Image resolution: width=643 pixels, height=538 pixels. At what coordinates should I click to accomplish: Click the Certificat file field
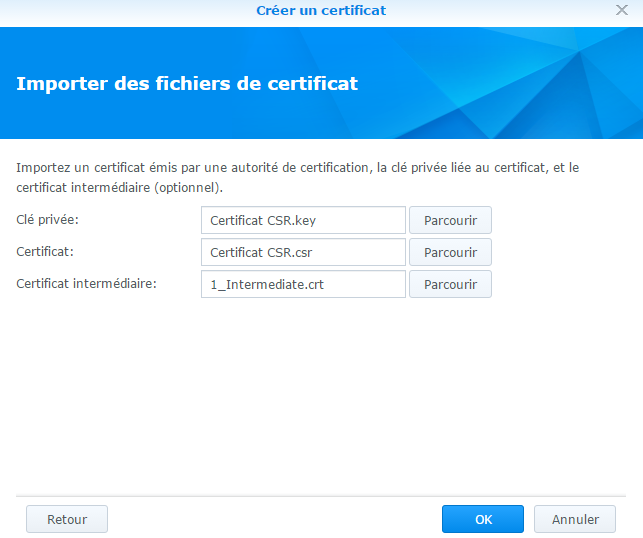click(303, 252)
